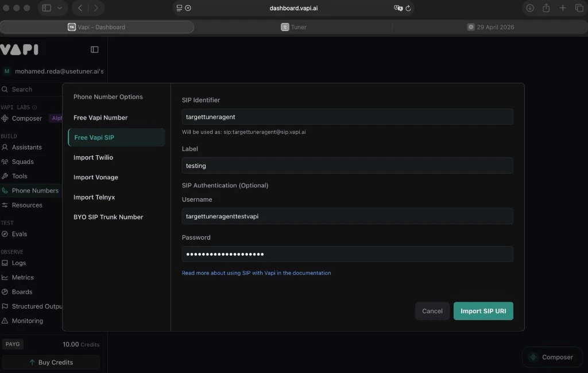Open Safari sidebar dropdown chevron
The height and width of the screenshot is (373, 588).
point(59,8)
